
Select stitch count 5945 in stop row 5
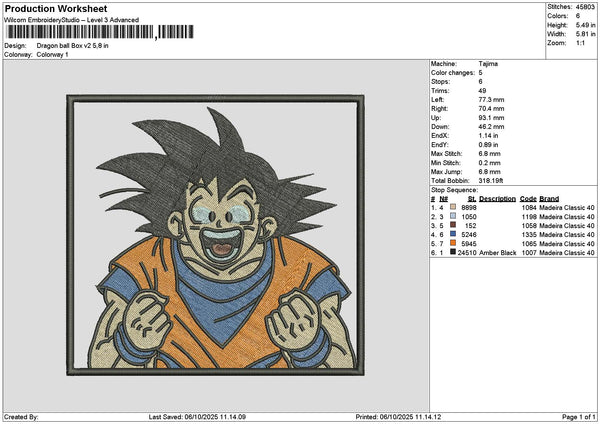tap(469, 244)
